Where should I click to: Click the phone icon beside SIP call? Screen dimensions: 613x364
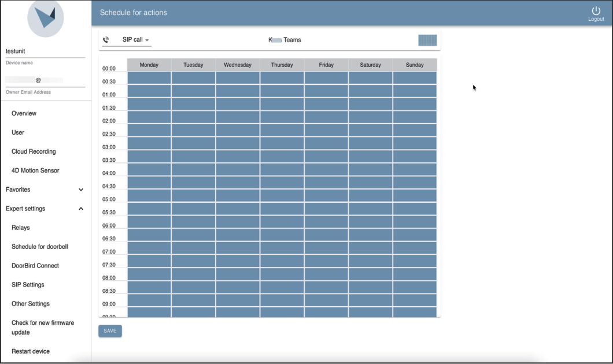click(106, 39)
